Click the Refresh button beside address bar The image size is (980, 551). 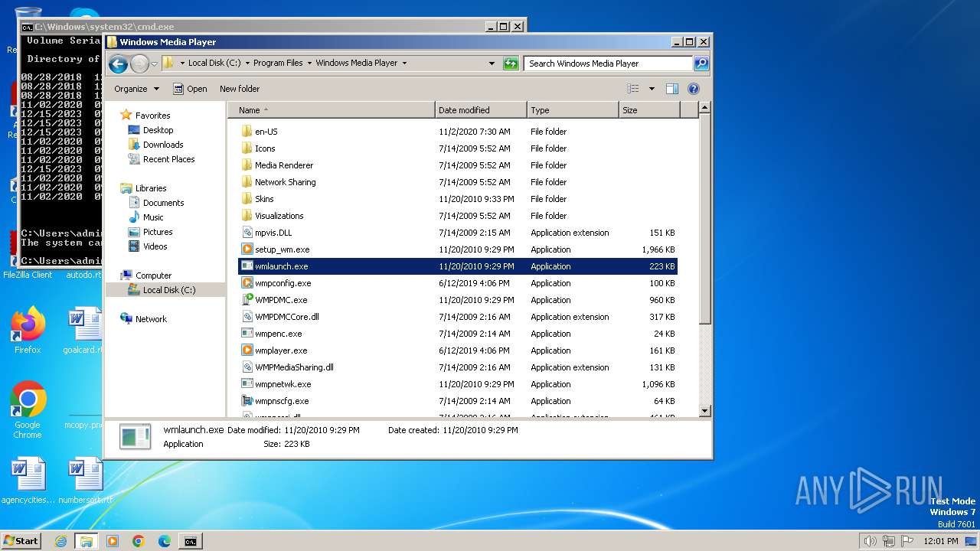(511, 64)
